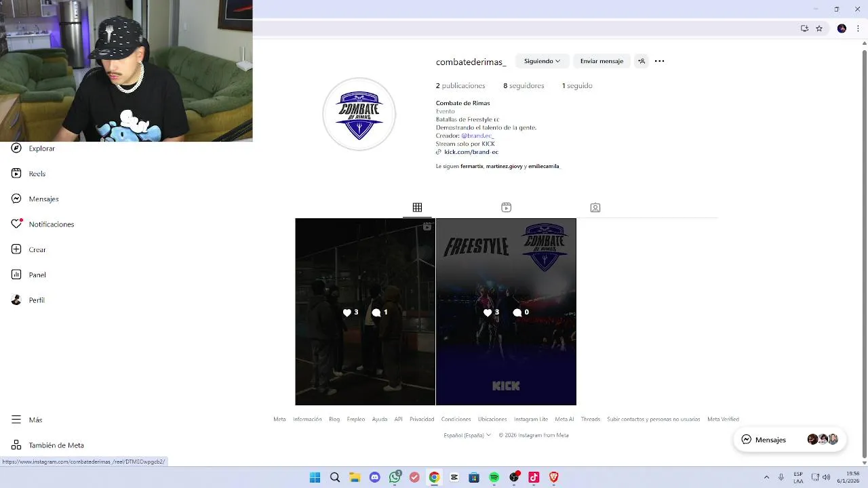Open the Panel dashboard icon
Screen dimensions: 868x488
click(x=16, y=274)
